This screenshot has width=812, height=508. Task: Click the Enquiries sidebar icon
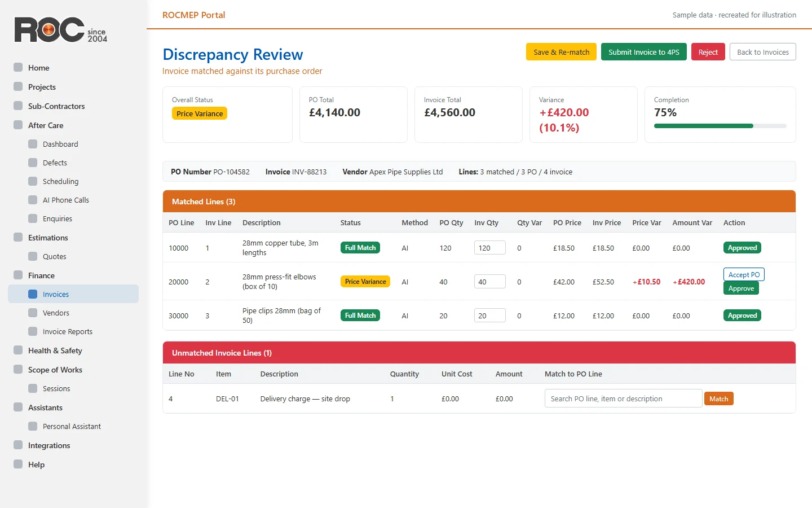(x=33, y=218)
